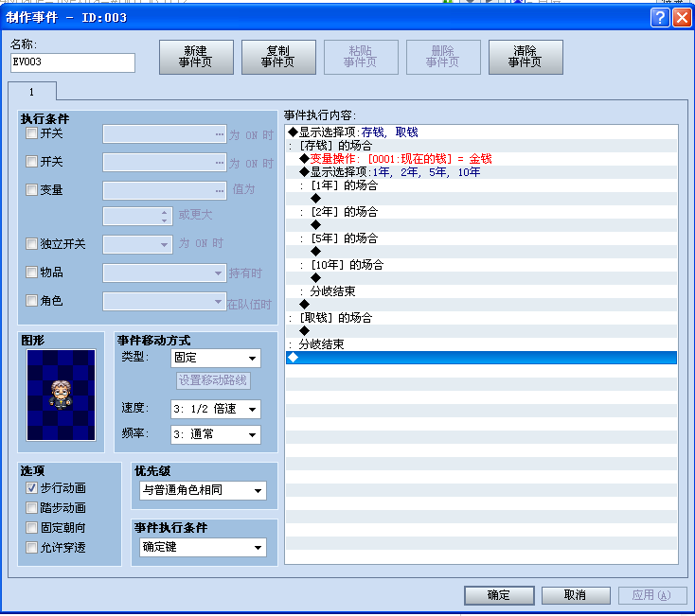Select the 显示选择项:1年, 2年, 5年, 10年 line

[x=481, y=172]
